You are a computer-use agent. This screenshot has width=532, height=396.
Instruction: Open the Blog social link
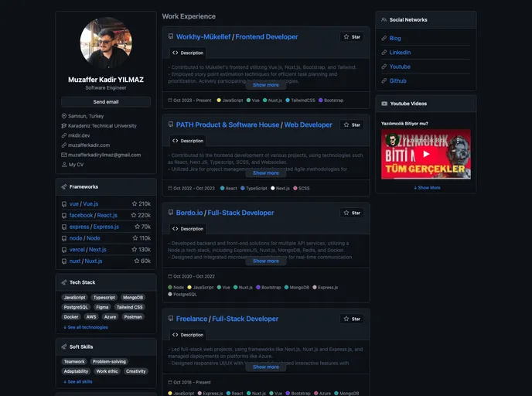point(395,39)
